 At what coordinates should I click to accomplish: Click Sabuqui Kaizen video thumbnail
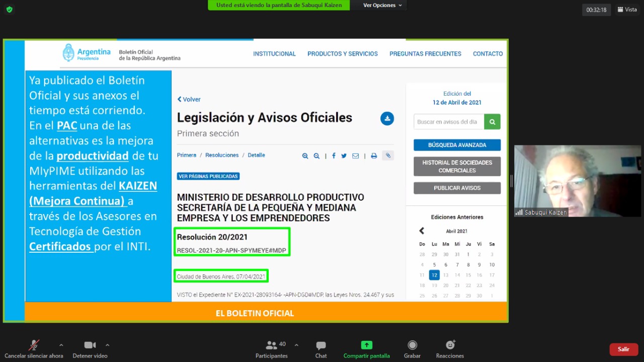578,181
